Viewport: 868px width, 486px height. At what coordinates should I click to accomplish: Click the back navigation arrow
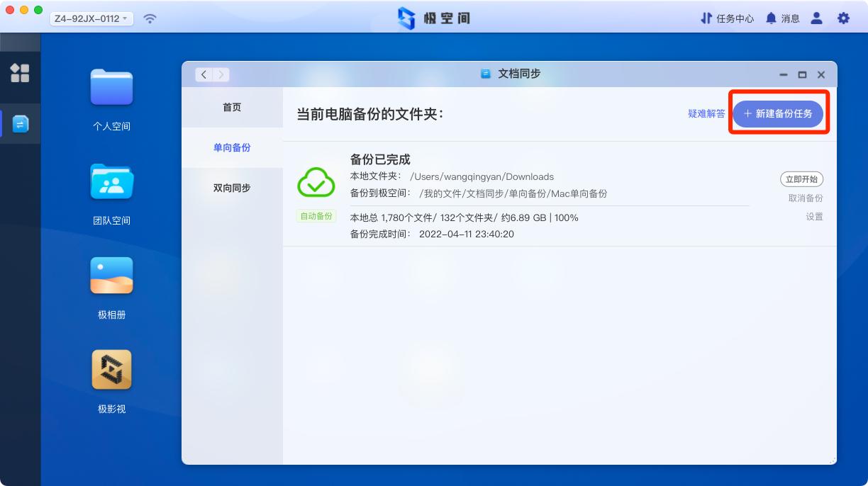click(x=204, y=74)
